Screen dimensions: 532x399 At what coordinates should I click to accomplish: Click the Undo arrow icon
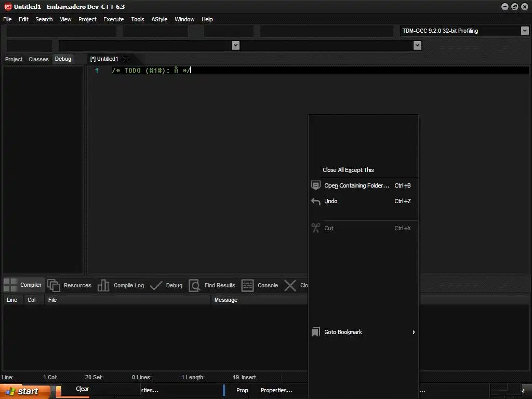coord(315,201)
